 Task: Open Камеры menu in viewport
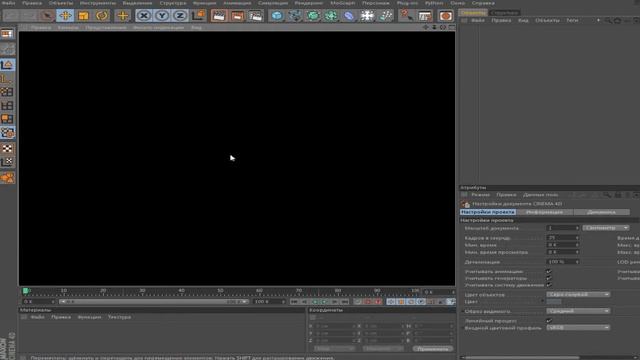click(68, 28)
